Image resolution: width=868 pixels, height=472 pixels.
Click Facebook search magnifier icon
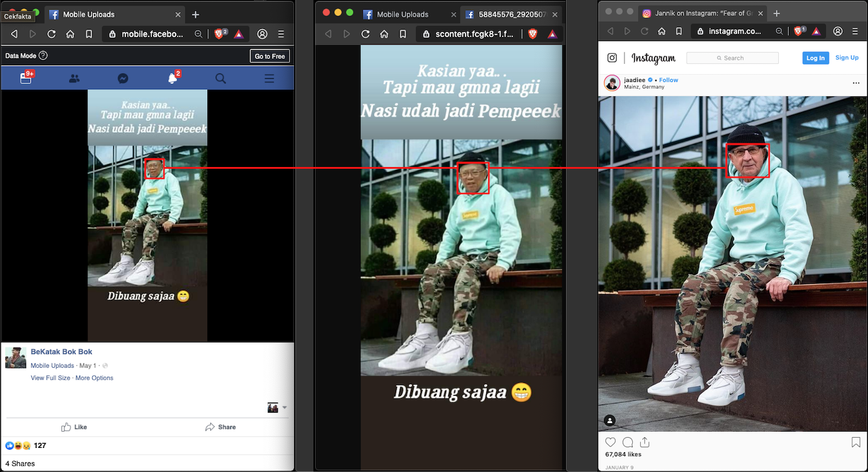[221, 78]
